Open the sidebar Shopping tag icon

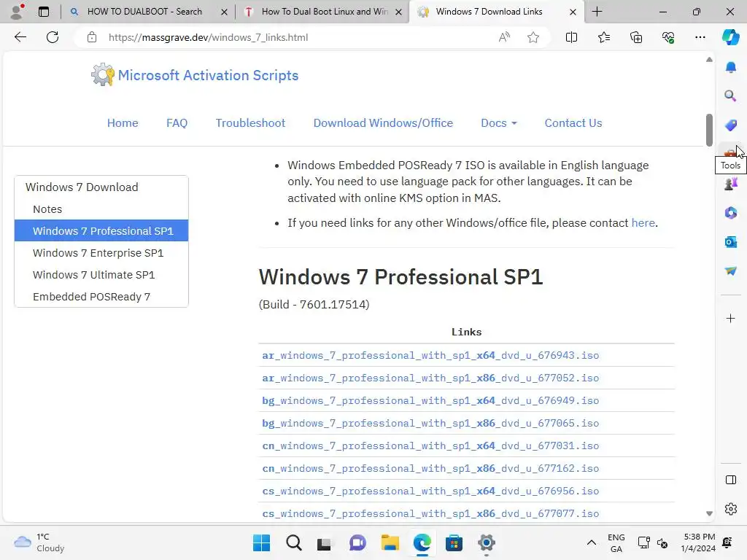click(730, 125)
